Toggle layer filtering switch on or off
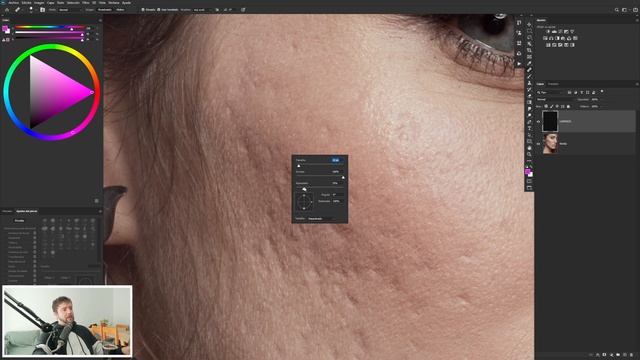 point(602,91)
